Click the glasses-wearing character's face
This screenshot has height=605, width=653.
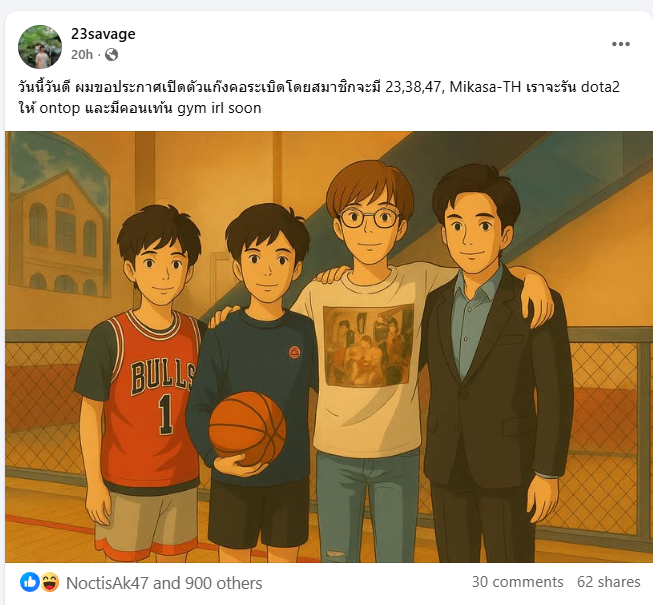click(x=370, y=223)
